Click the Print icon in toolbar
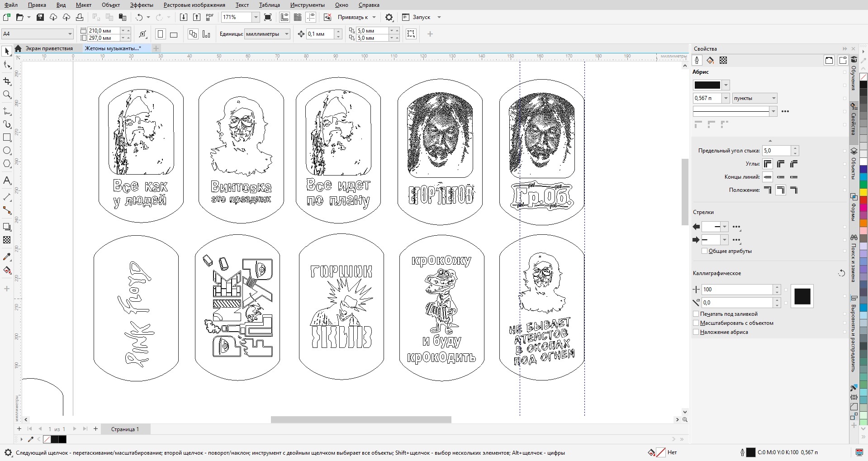 click(80, 17)
